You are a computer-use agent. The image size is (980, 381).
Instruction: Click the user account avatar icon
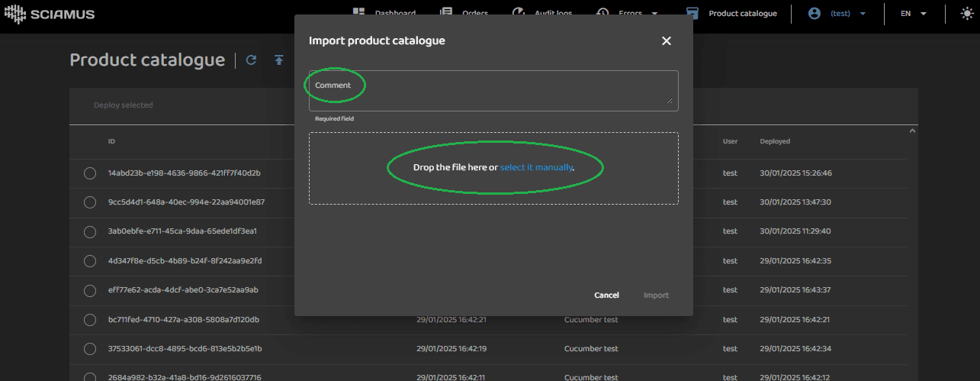click(x=815, y=14)
